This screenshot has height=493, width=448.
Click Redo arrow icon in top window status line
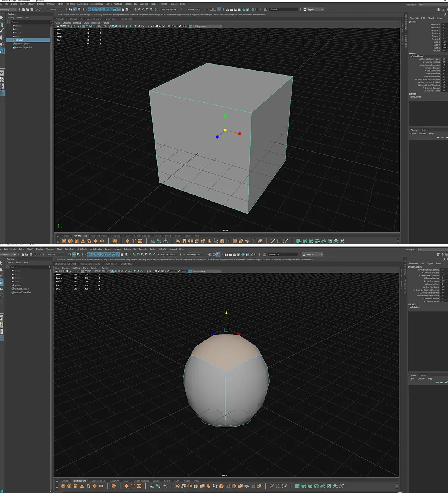[x=40, y=9]
